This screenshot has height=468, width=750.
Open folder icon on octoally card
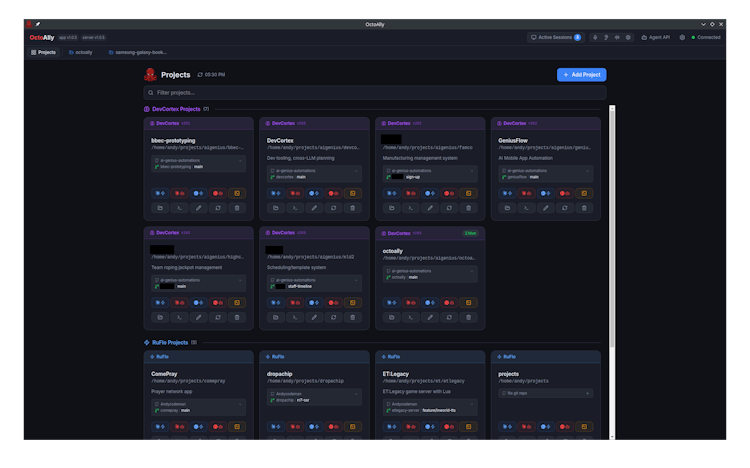[392, 317]
